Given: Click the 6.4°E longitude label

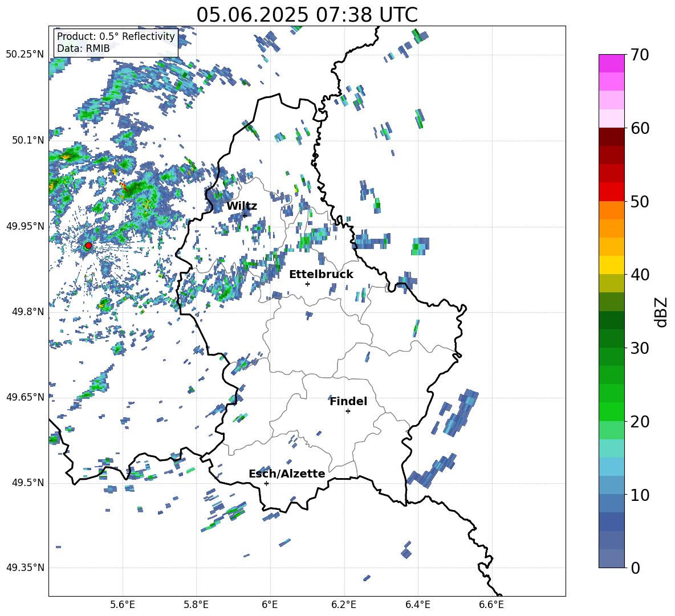Looking at the screenshot, I should click(x=417, y=605).
